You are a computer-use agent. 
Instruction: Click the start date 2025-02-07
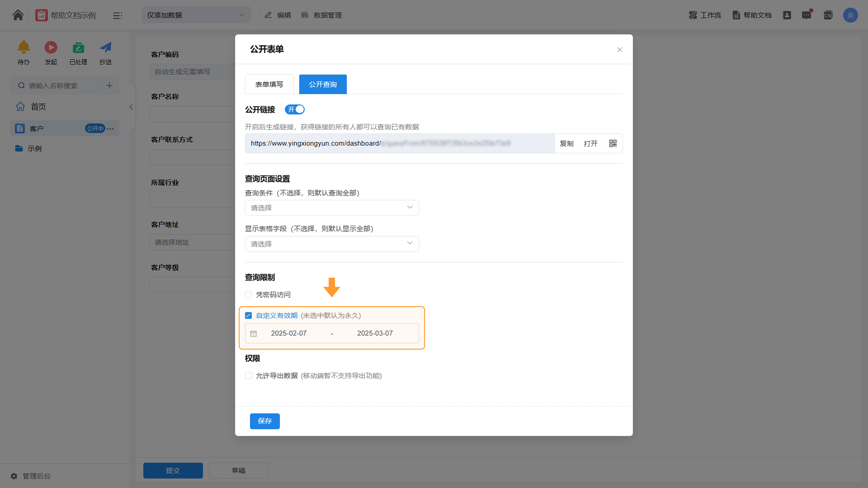click(x=289, y=333)
